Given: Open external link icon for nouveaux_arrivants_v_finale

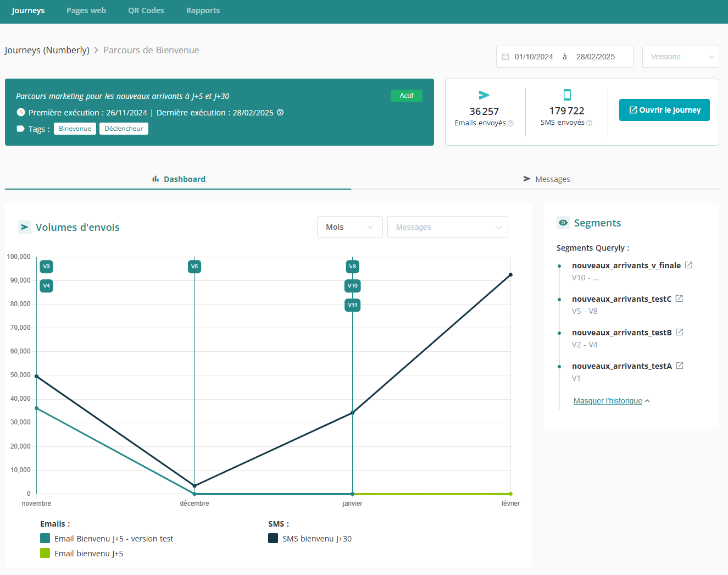Looking at the screenshot, I should coord(688,265).
